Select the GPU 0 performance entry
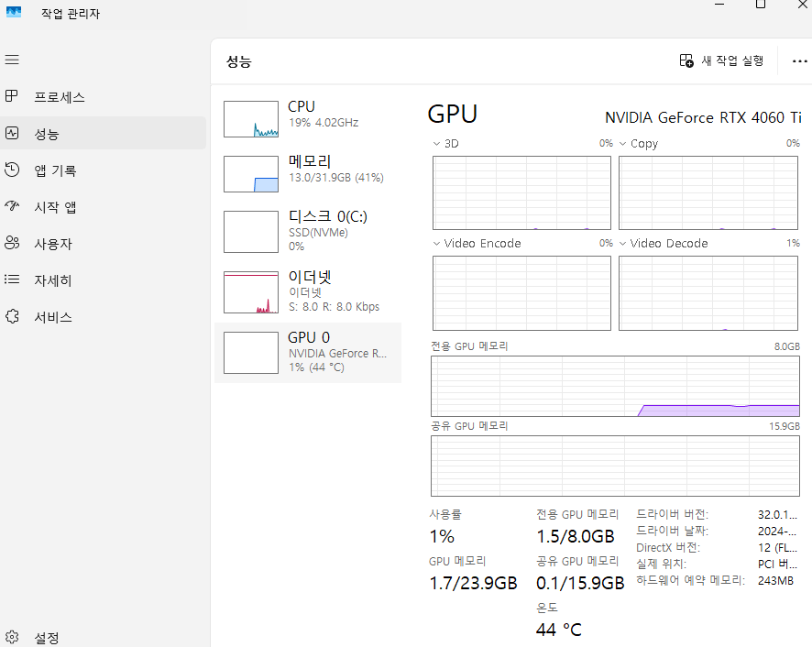The image size is (812, 647). click(308, 353)
